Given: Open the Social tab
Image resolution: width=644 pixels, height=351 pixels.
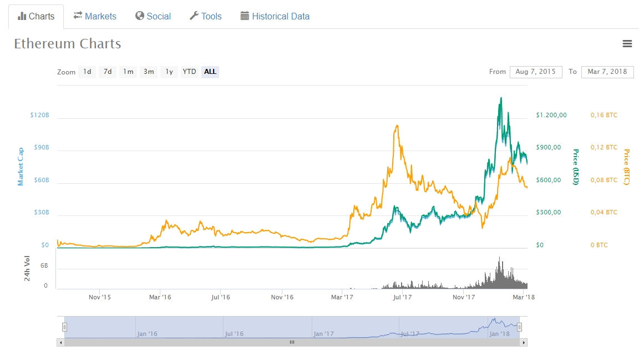Looking at the screenshot, I should [153, 17].
